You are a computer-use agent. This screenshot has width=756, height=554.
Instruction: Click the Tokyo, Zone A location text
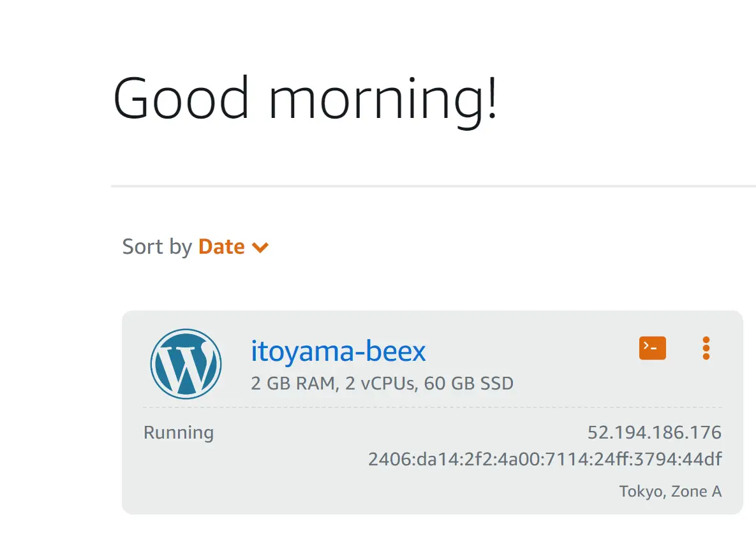670,492
